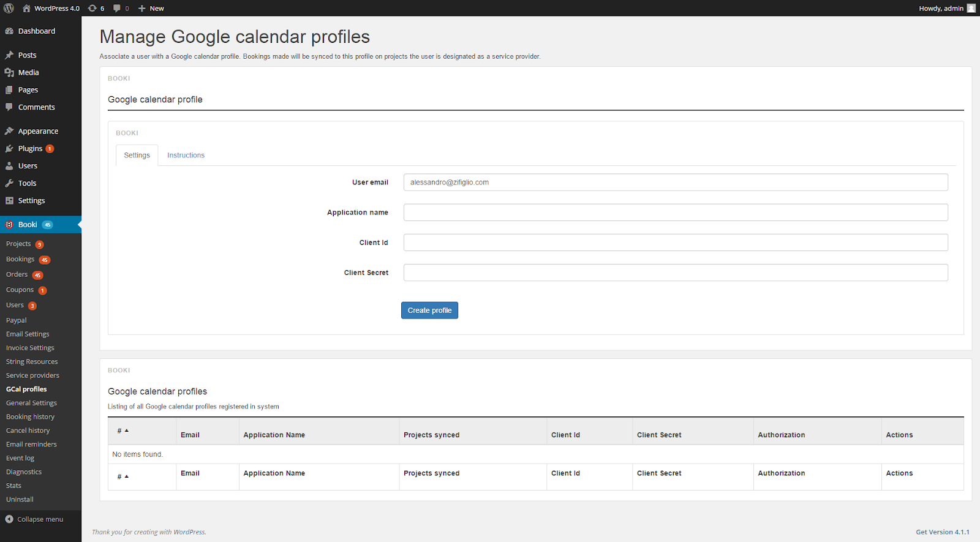Click the WordPress link in footer
The height and width of the screenshot is (542, 980).
pos(189,532)
